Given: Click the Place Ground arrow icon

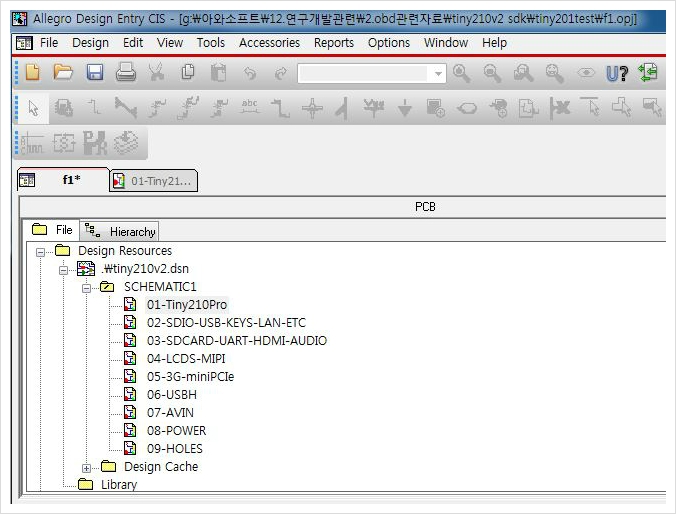Looking at the screenshot, I should pyautogui.click(x=404, y=108).
